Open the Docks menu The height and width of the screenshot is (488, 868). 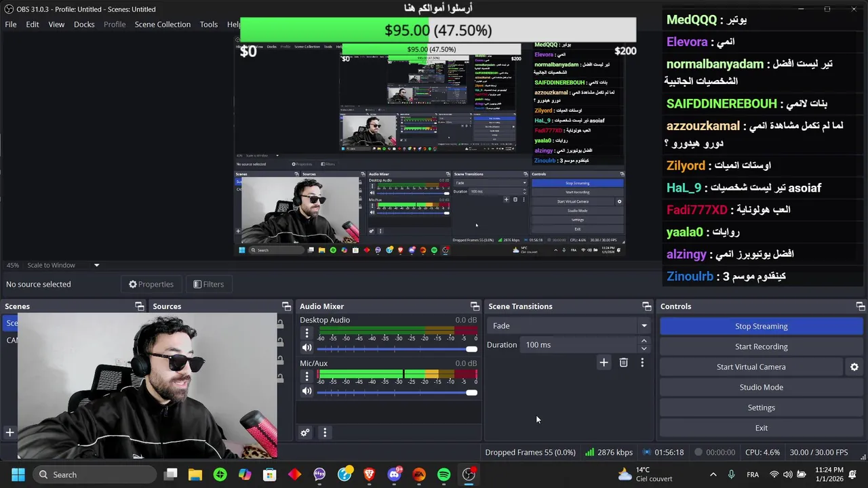click(x=84, y=24)
